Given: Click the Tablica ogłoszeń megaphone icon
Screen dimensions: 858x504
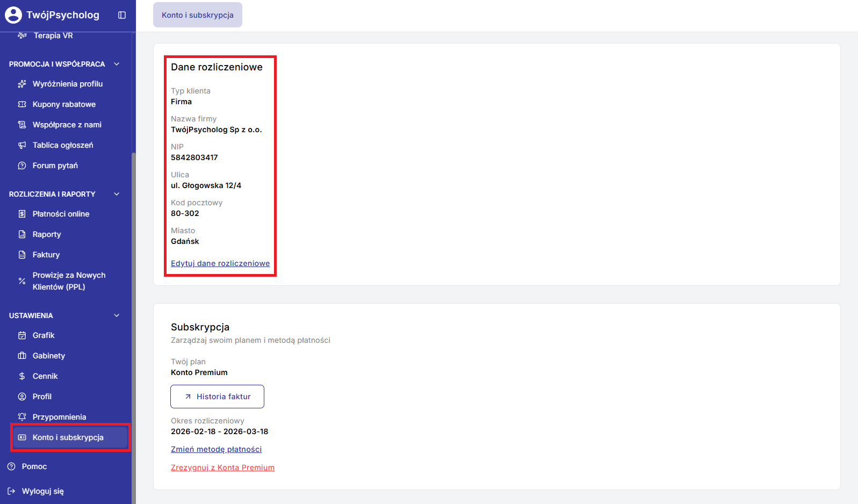Looking at the screenshot, I should pos(22,145).
